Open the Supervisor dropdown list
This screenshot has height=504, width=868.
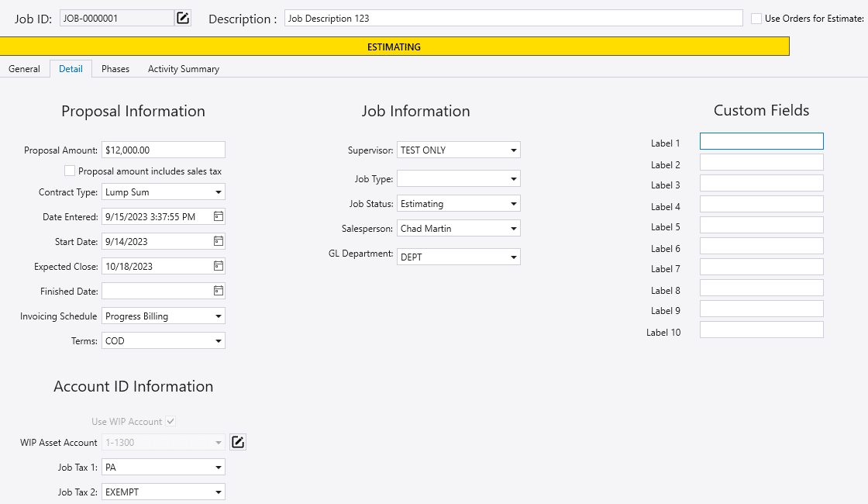513,150
